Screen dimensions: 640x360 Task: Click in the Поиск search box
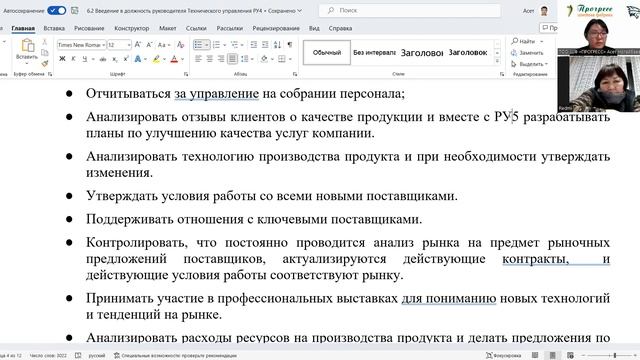tap(409, 11)
